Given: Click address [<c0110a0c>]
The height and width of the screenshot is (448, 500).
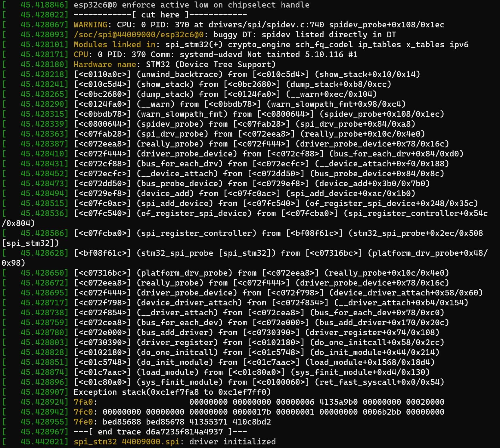Looking at the screenshot, I should (x=103, y=74).
